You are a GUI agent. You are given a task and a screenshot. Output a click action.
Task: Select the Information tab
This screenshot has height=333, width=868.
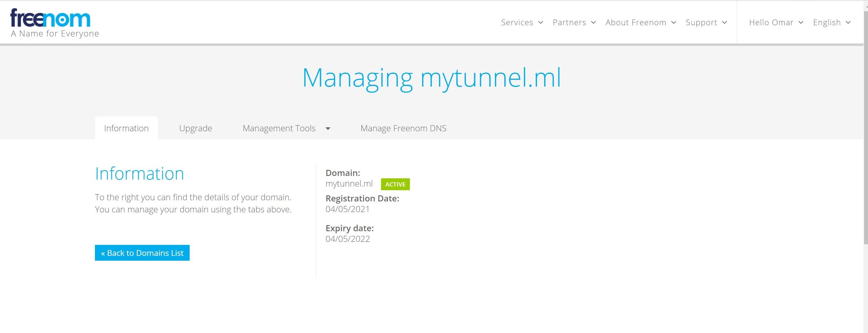coord(126,128)
